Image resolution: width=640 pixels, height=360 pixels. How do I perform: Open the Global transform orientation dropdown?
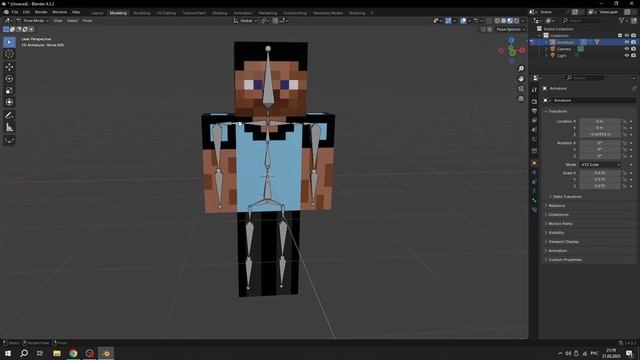click(x=245, y=20)
